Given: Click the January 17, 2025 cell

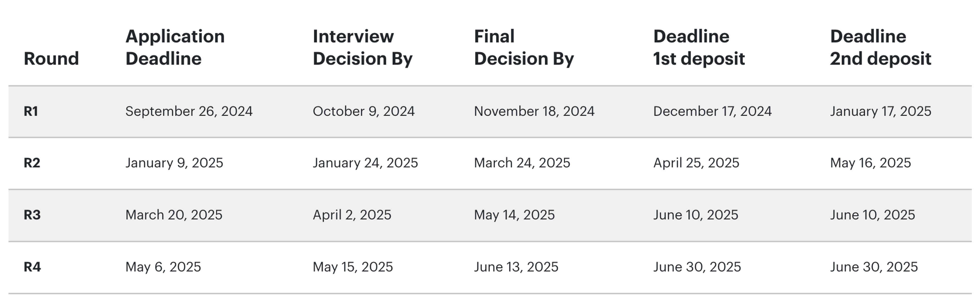Looking at the screenshot, I should pyautogui.click(x=880, y=112).
